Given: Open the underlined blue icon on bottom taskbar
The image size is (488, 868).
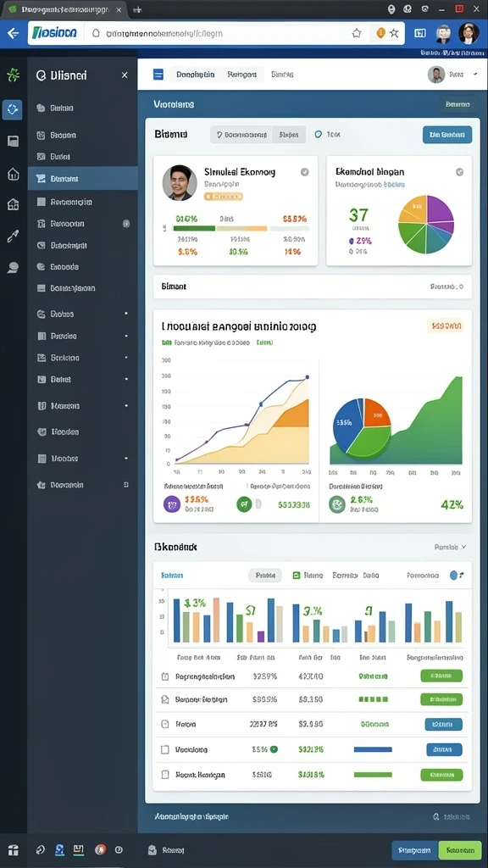Looking at the screenshot, I should (x=60, y=849).
